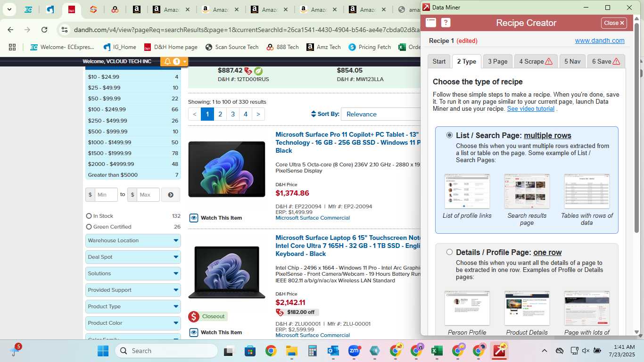Open the See video tutorial link
Screen dimensions: 644x362
pos(530,108)
